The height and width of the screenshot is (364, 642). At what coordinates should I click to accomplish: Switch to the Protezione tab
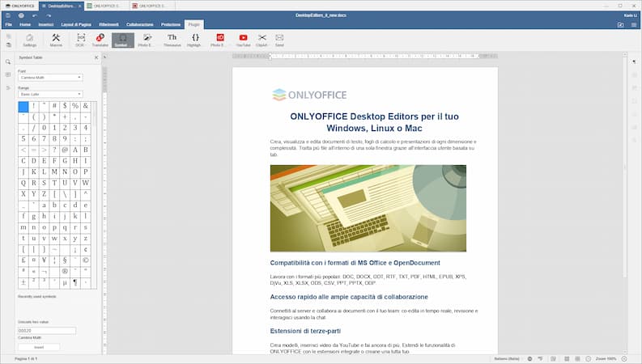click(x=171, y=24)
